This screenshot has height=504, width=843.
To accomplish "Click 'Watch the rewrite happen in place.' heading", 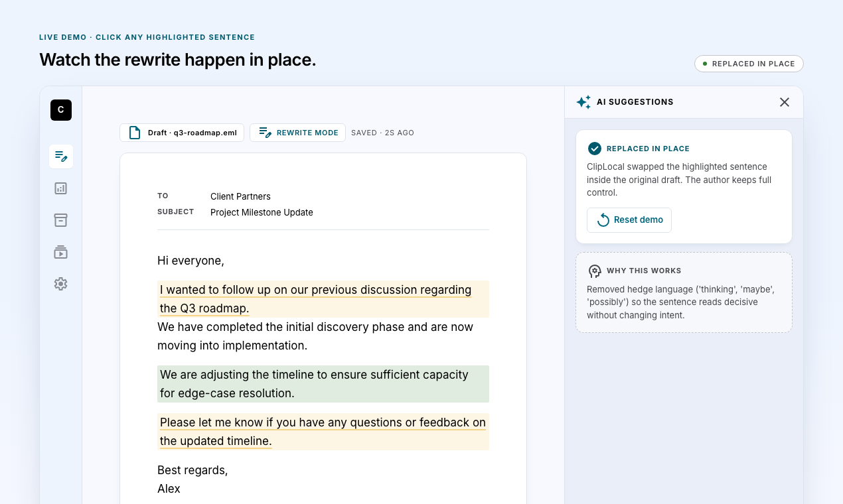I will (x=178, y=60).
